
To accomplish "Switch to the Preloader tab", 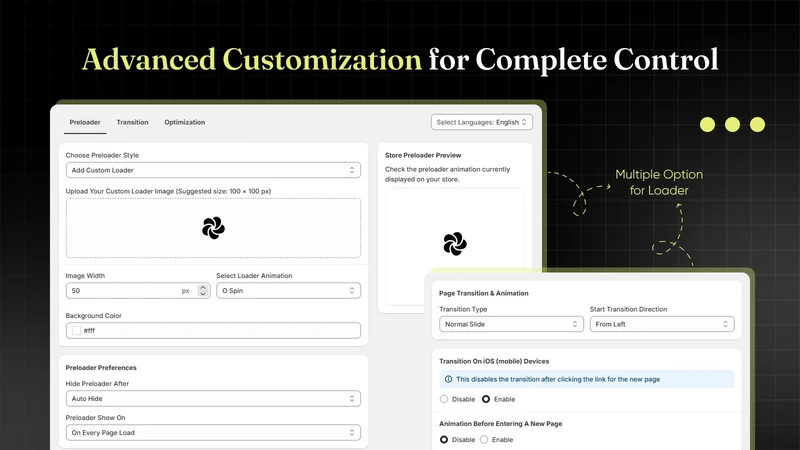I will click(x=85, y=122).
